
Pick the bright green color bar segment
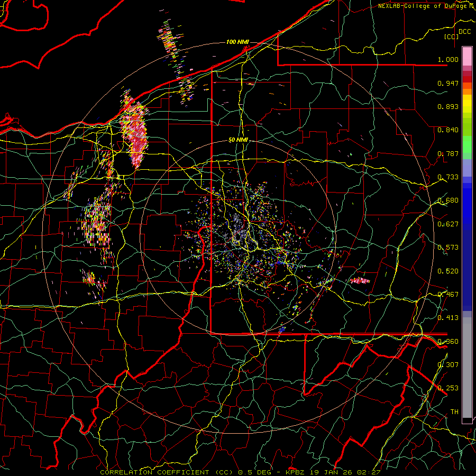(467, 144)
